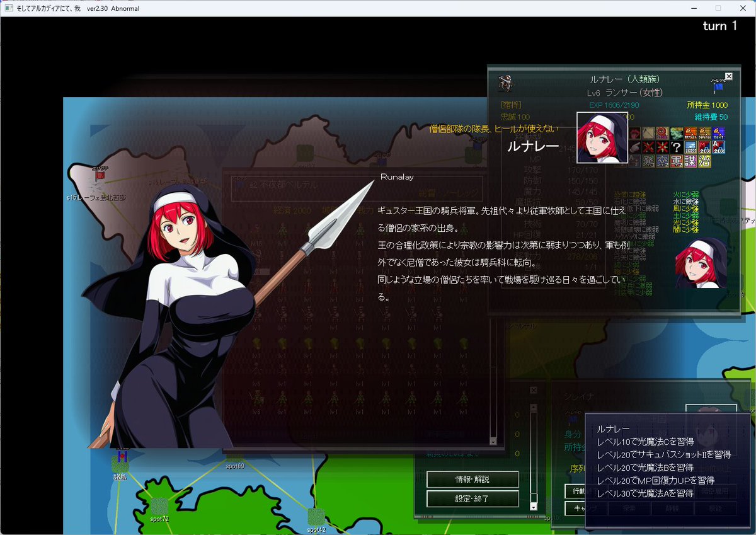Click the small ルナレー face portrait
This screenshot has height=535, width=756.
[701, 263]
